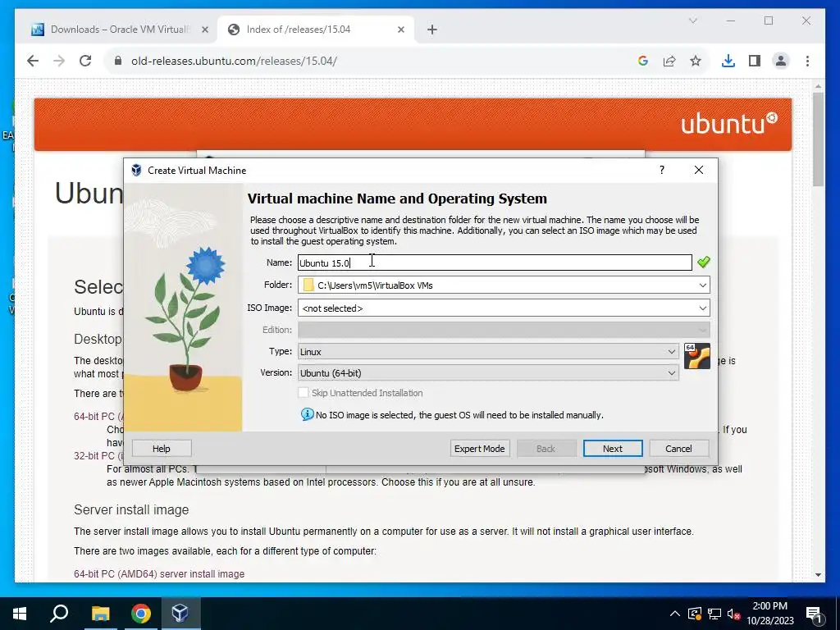Click the Expert Mode button
This screenshot has width=840, height=630.
tap(479, 449)
